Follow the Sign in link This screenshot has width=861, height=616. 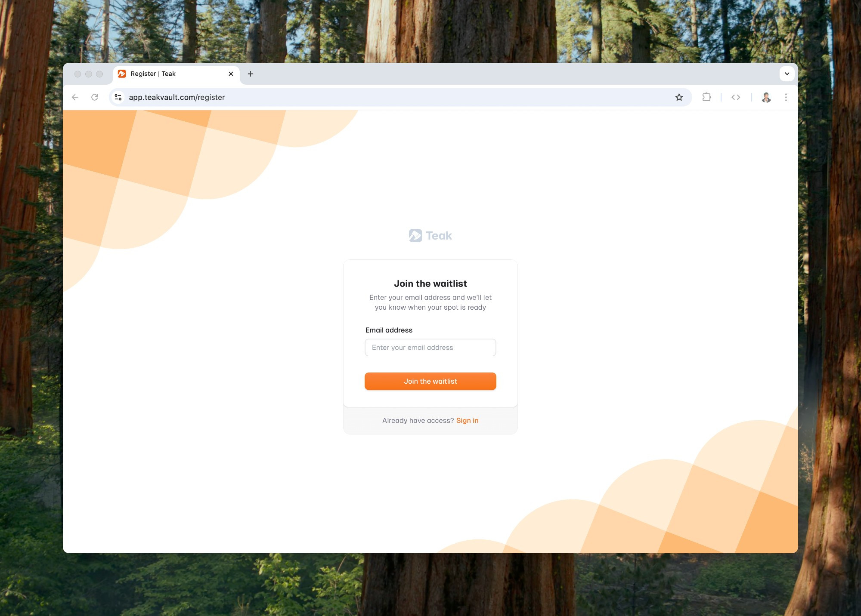coord(467,421)
